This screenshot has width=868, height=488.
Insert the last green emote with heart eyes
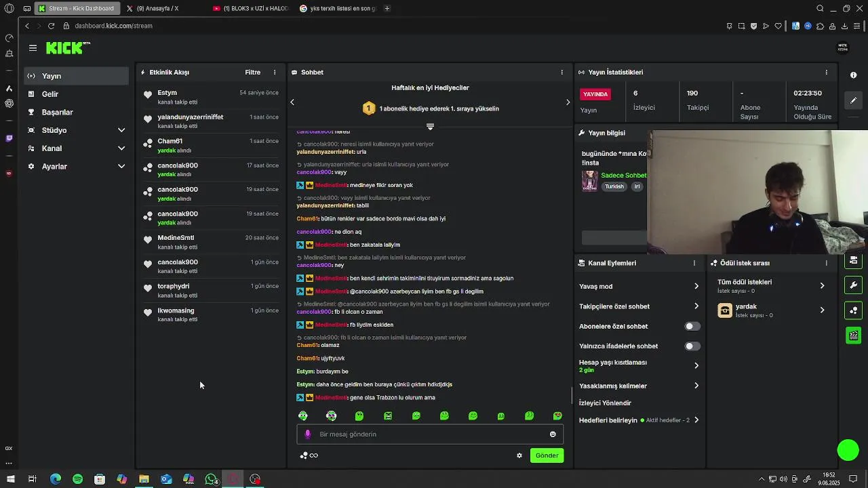557,415
